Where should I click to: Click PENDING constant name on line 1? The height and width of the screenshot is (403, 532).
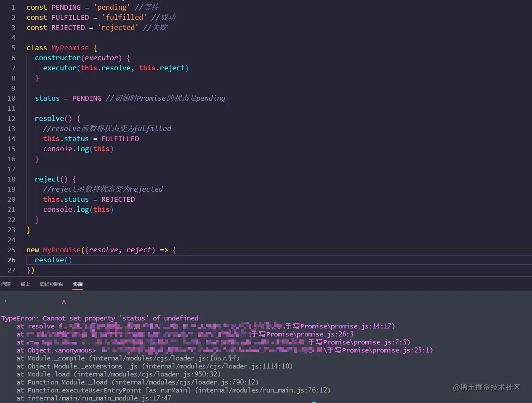pos(66,7)
